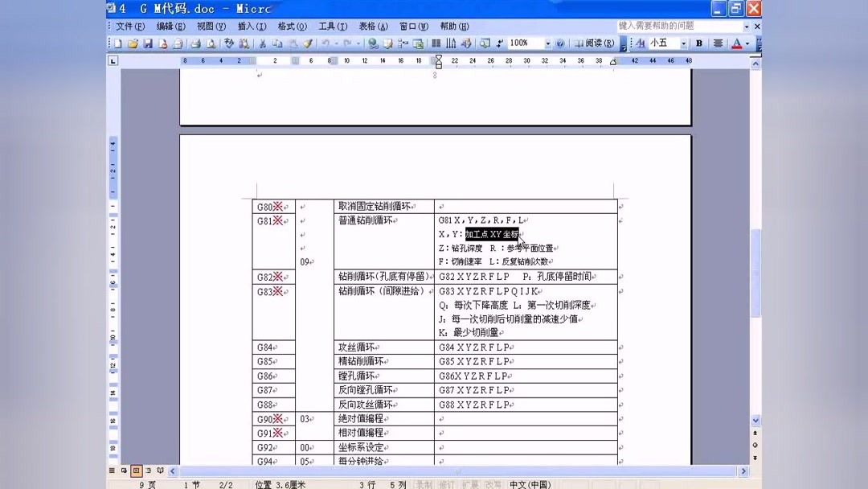
Task: Open the Zoom level dropdown
Action: click(x=547, y=43)
